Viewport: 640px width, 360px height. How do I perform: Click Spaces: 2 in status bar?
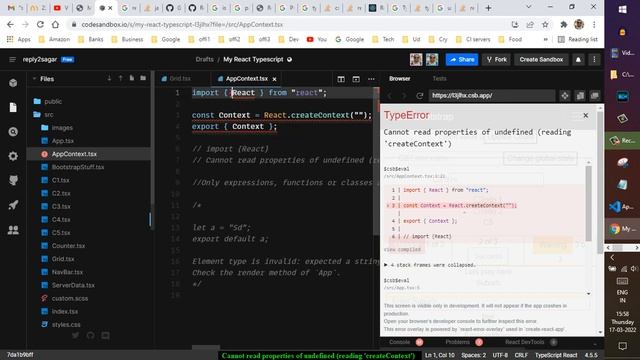(x=473, y=355)
